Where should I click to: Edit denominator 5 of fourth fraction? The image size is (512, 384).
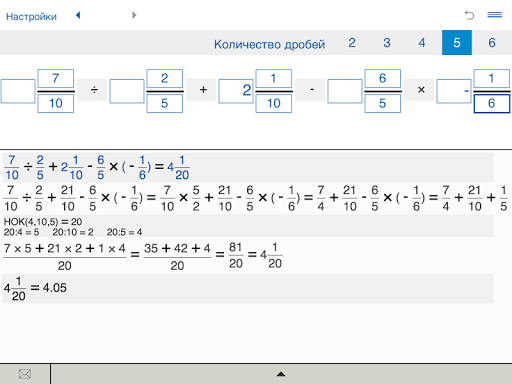tap(383, 103)
